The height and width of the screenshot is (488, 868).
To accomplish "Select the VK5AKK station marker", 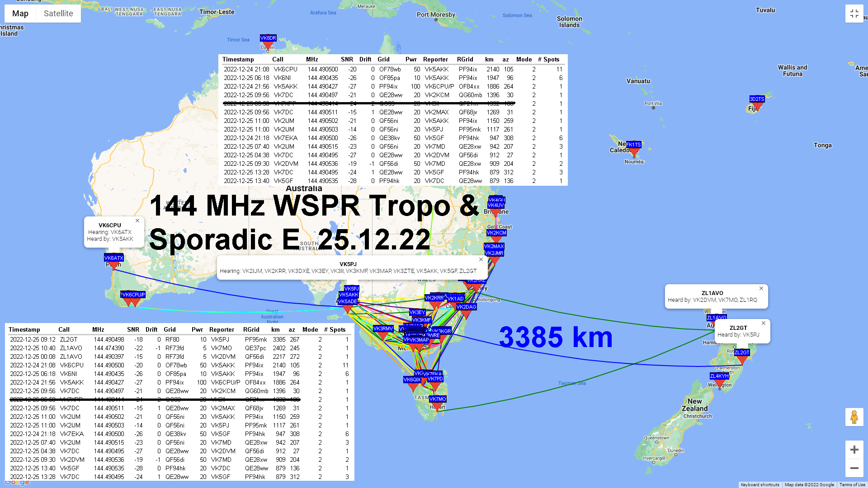I will click(x=349, y=295).
